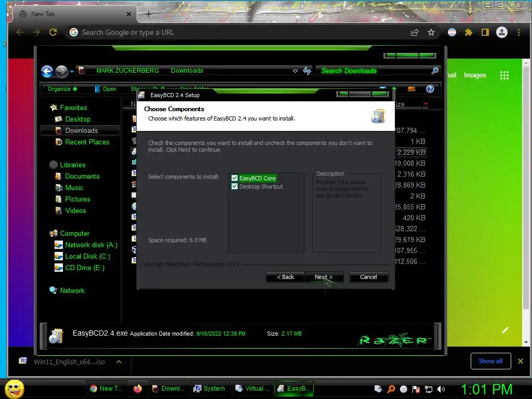Click the volume speaker tray icon

click(441, 389)
